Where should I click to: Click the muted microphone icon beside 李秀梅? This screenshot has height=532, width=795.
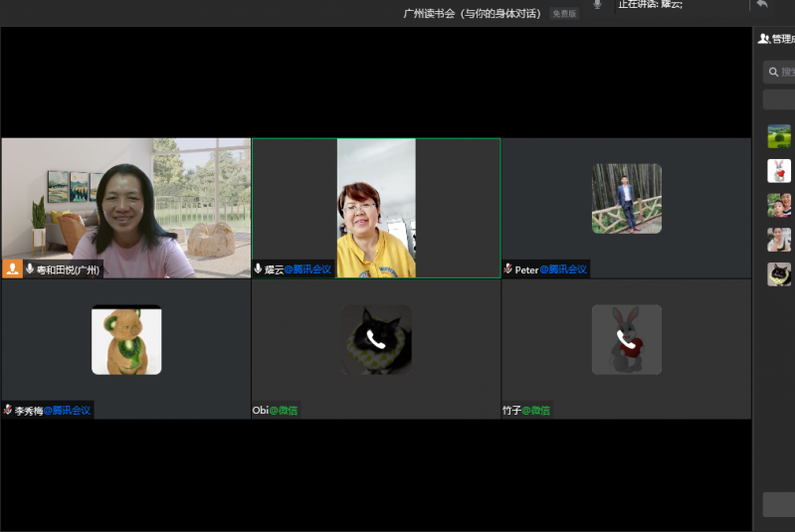point(8,410)
